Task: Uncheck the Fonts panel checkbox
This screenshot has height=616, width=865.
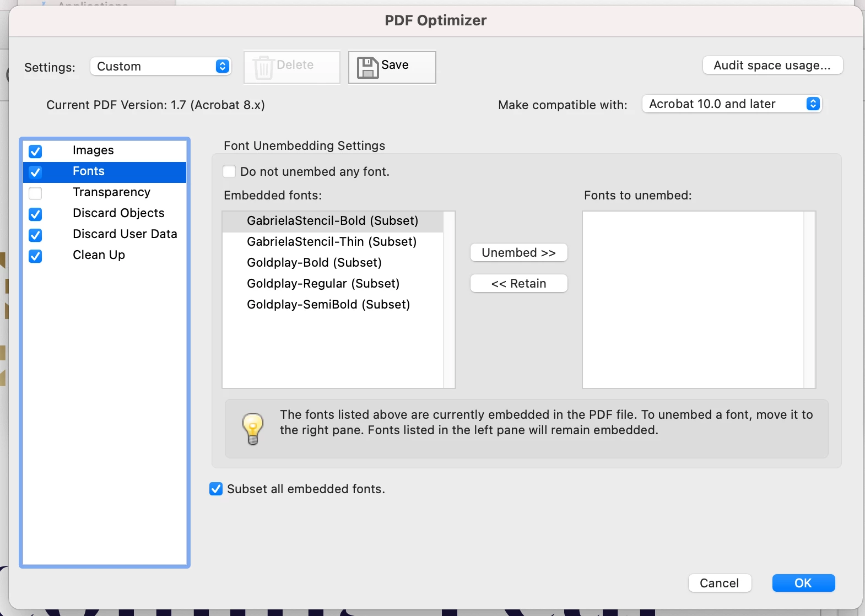Action: [35, 172]
